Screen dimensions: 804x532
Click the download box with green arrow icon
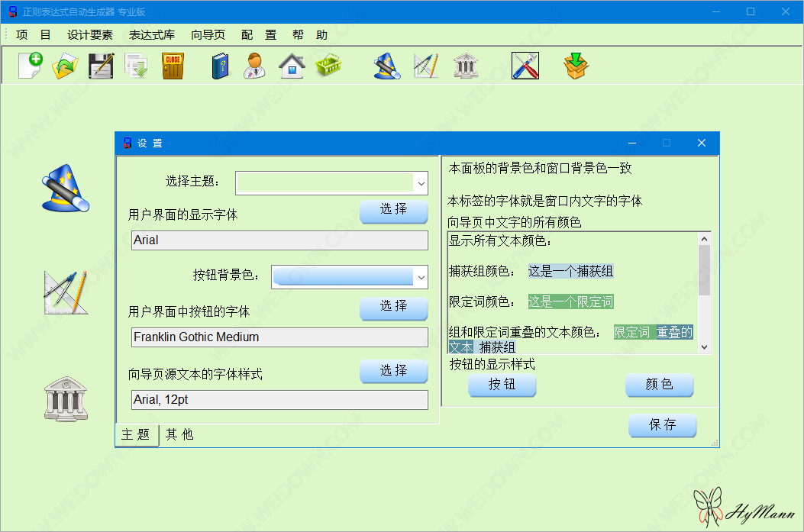pyautogui.click(x=576, y=66)
